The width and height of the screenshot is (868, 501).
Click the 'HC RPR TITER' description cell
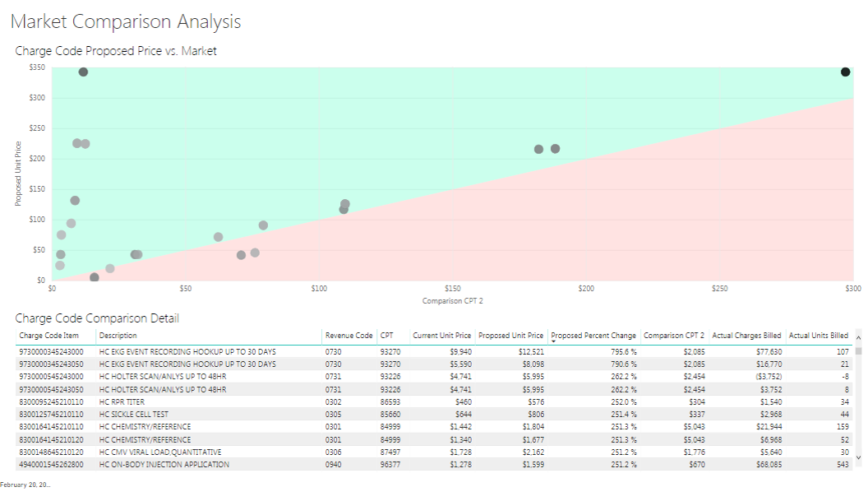tap(122, 401)
